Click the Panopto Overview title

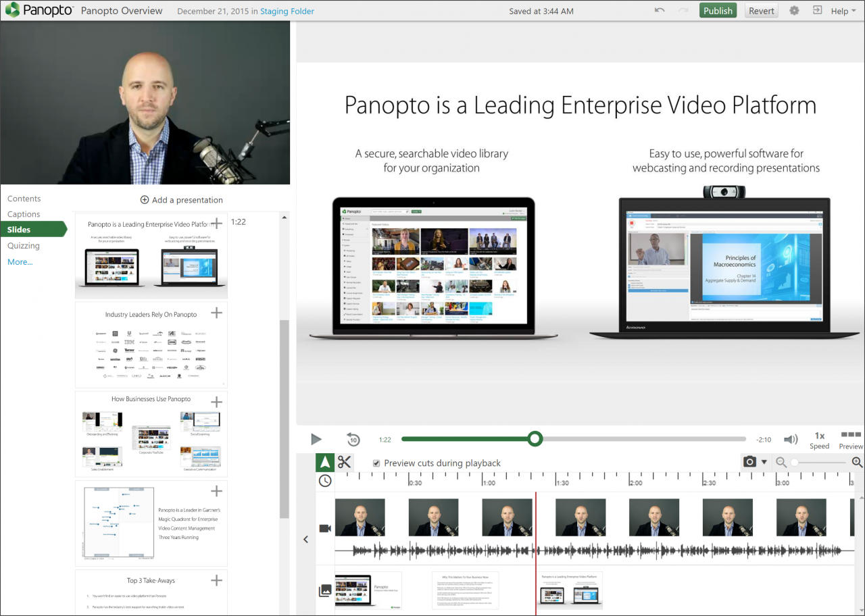click(122, 11)
